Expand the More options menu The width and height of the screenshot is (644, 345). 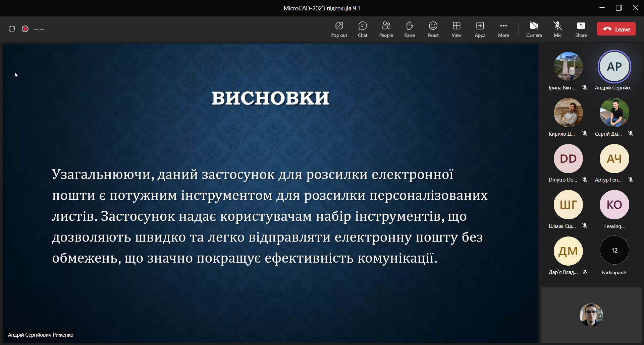(x=503, y=29)
